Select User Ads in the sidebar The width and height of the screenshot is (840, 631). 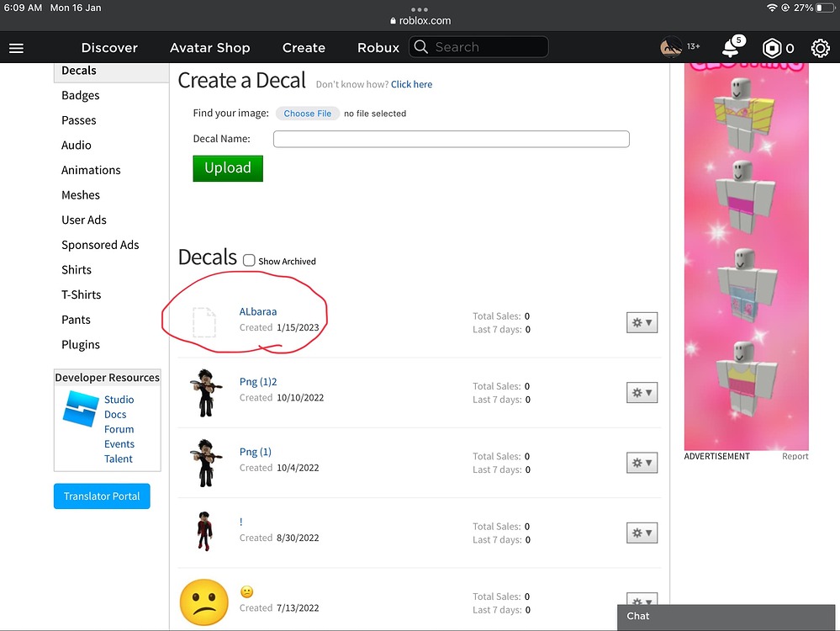coord(83,220)
